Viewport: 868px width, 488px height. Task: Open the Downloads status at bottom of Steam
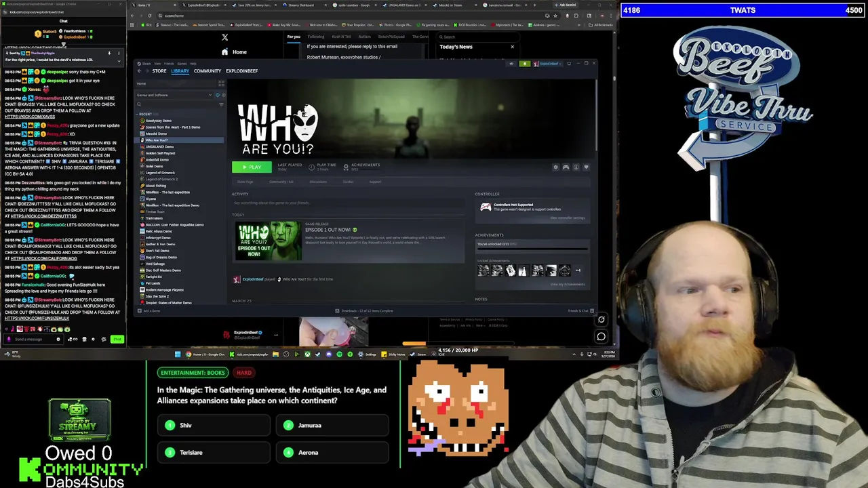364,310
